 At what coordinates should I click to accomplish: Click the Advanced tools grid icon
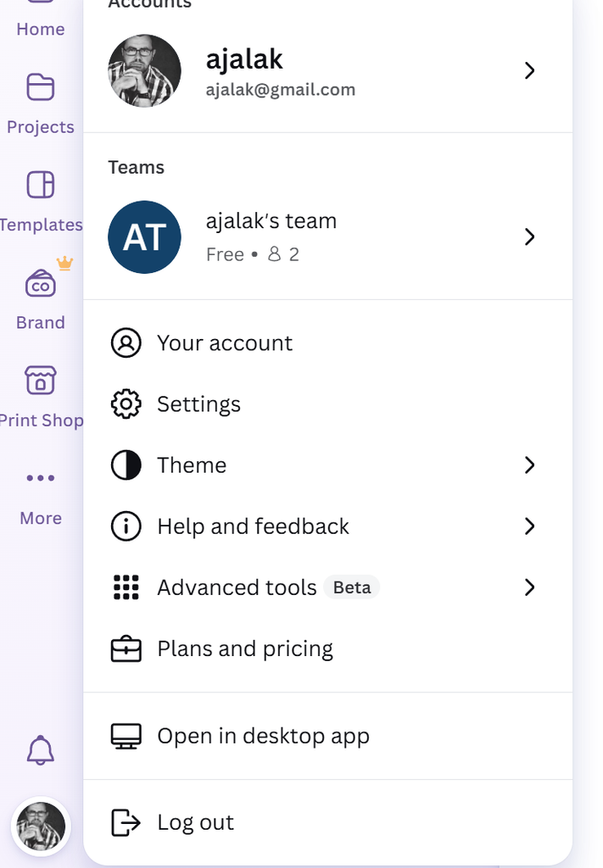126,587
